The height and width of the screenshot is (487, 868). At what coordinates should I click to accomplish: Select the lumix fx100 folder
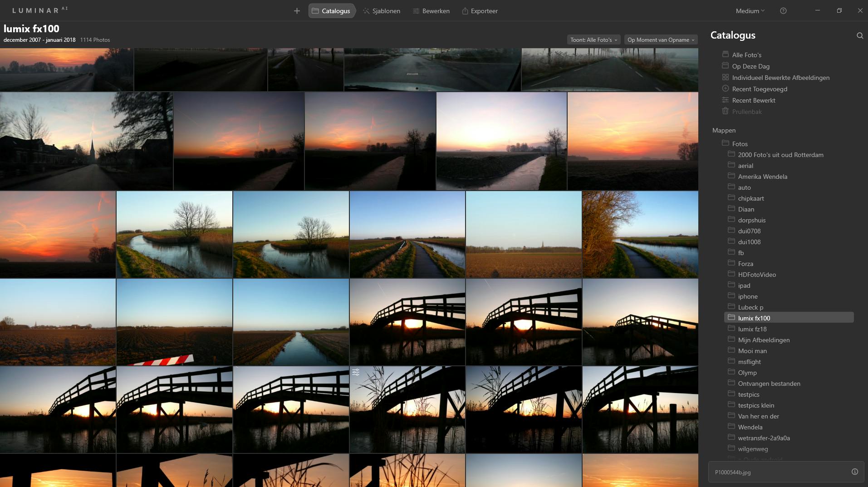[x=789, y=318]
